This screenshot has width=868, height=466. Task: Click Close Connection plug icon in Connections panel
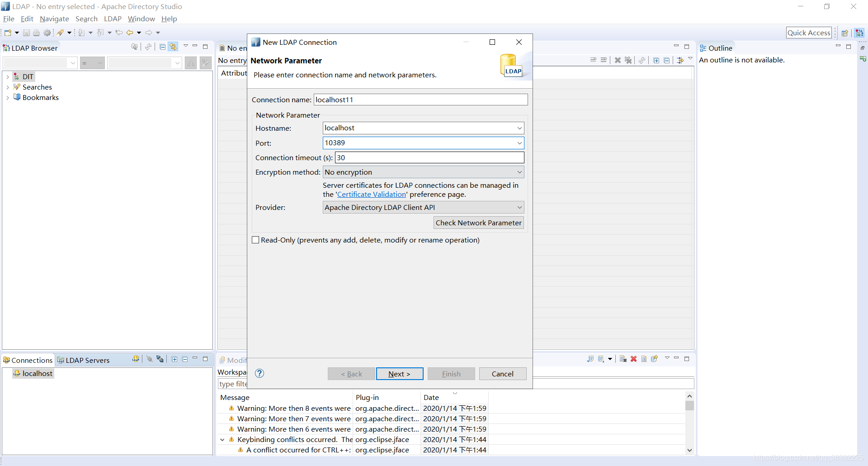point(160,359)
